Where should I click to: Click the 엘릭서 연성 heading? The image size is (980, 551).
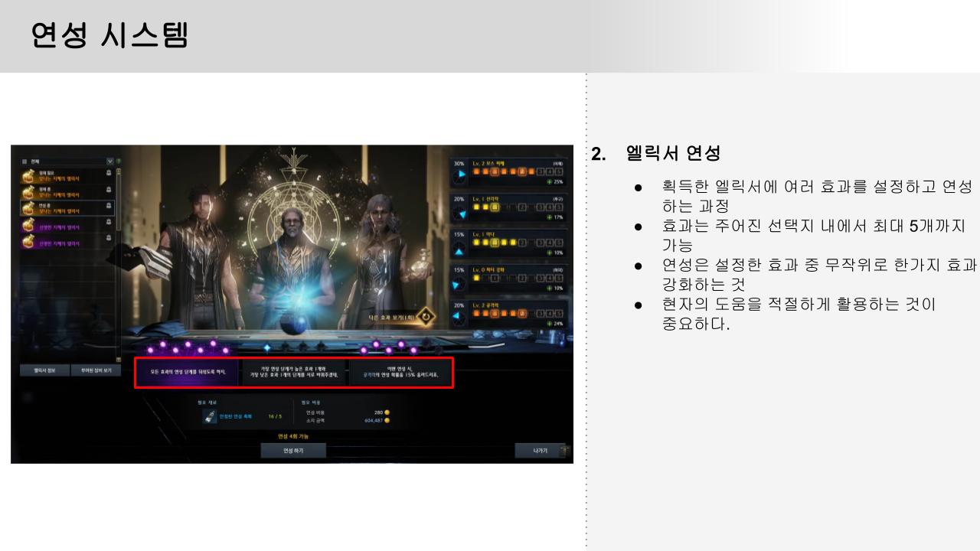673,153
